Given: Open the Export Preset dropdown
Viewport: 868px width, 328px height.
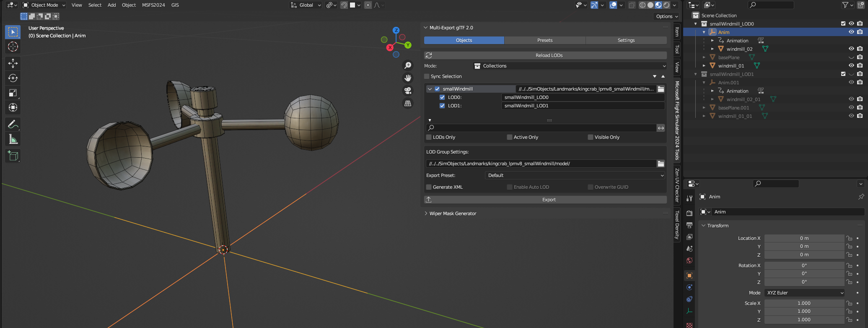Looking at the screenshot, I should pyautogui.click(x=575, y=175).
